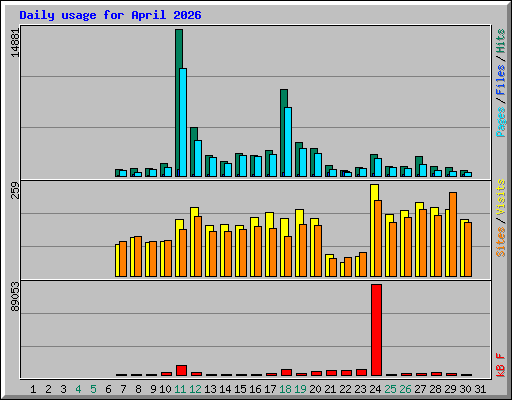Screen dimensions: 512x400
Task: Click day label 9 on the x-axis
Action: coord(153,389)
